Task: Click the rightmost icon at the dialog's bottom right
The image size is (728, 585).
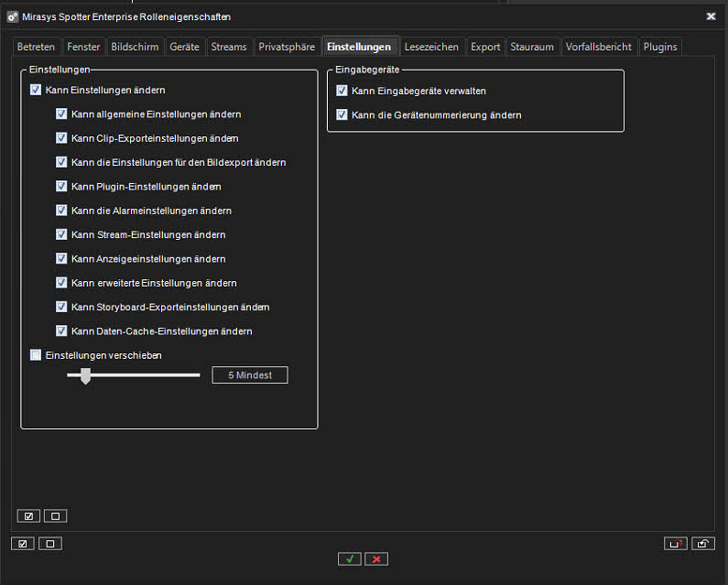Action: (703, 544)
